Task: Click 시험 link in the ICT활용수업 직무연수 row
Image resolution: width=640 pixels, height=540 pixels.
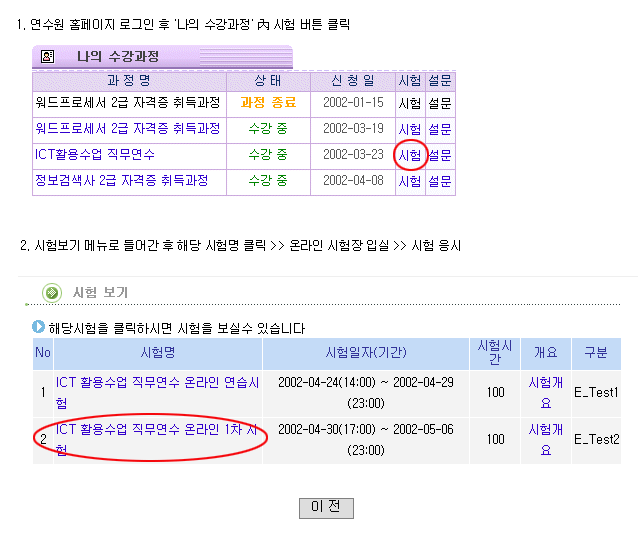Action: [x=410, y=155]
